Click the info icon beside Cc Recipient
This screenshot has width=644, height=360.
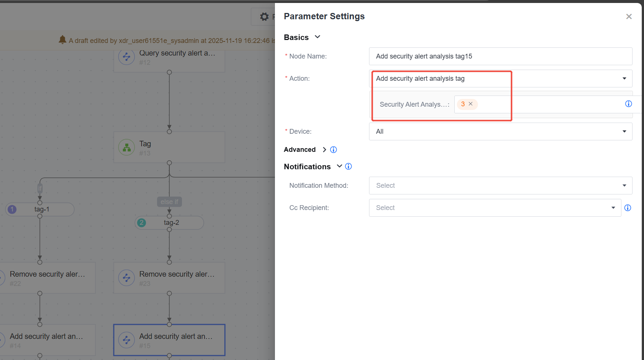tap(628, 208)
